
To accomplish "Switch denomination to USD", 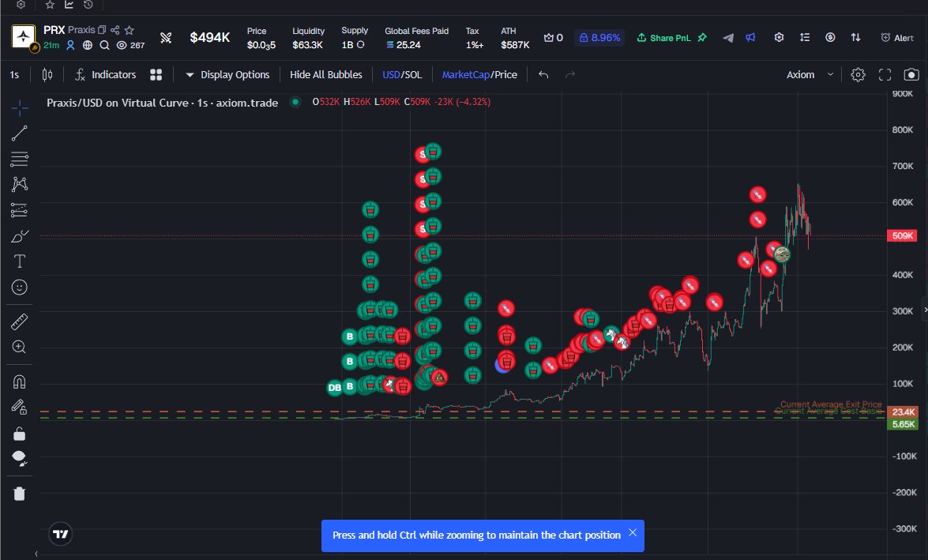I will tap(391, 74).
